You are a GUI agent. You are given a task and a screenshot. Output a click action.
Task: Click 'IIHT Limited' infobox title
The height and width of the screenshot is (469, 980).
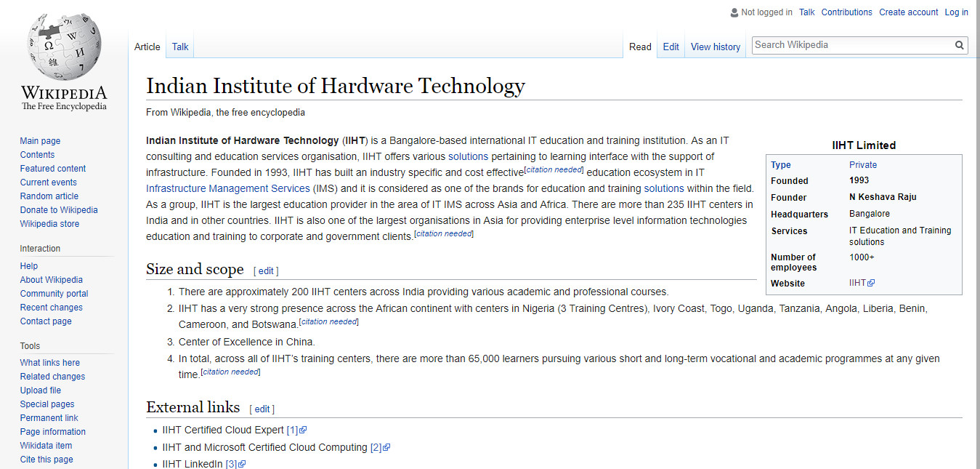864,145
